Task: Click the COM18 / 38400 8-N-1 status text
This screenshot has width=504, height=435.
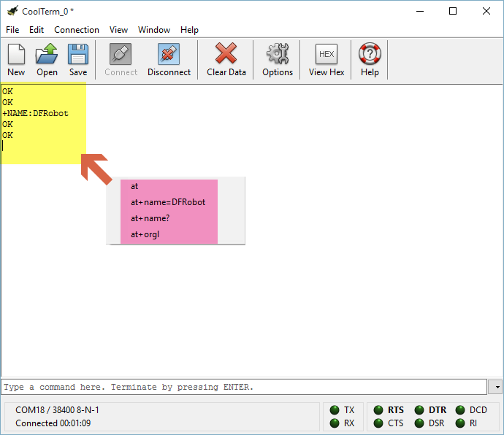Action: click(x=57, y=410)
